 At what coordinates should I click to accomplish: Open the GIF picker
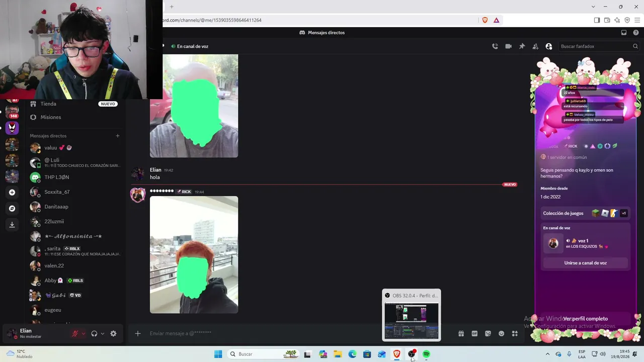coord(474,333)
